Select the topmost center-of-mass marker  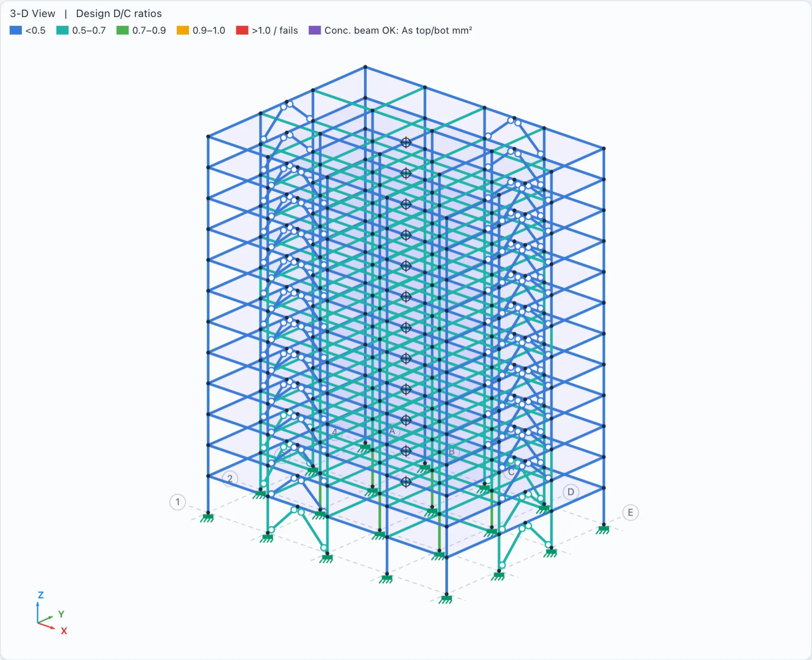coord(406,143)
